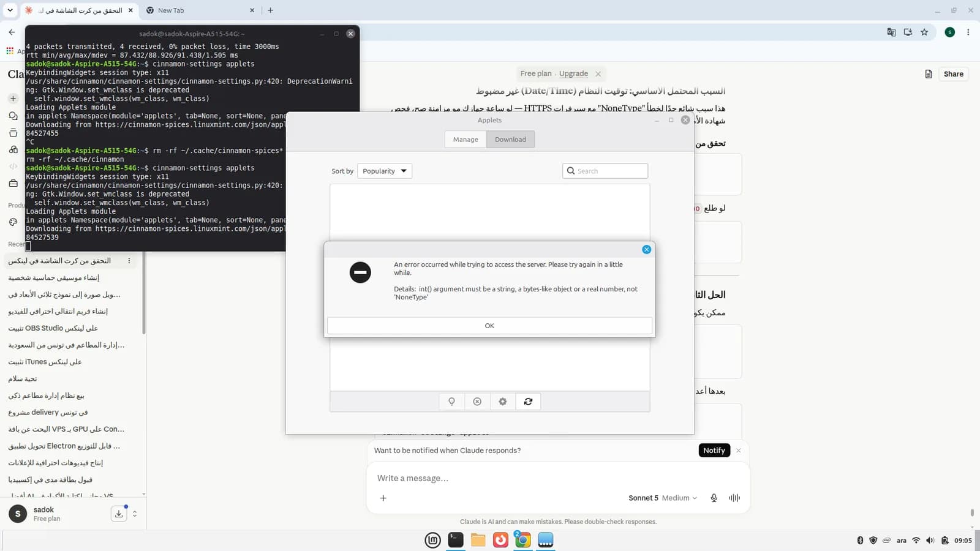This screenshot has height=551, width=980.
Task: Dismiss the notification prompt X
Action: [739, 451]
